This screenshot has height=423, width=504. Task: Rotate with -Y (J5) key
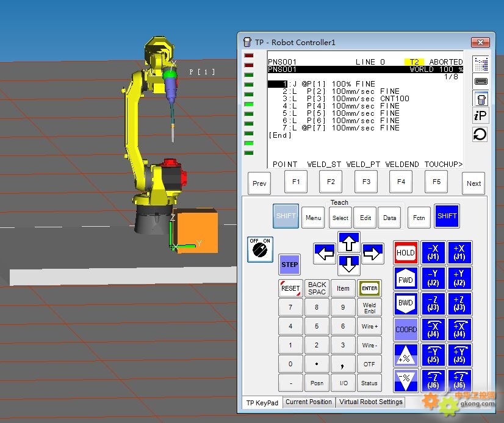pyautogui.click(x=433, y=355)
